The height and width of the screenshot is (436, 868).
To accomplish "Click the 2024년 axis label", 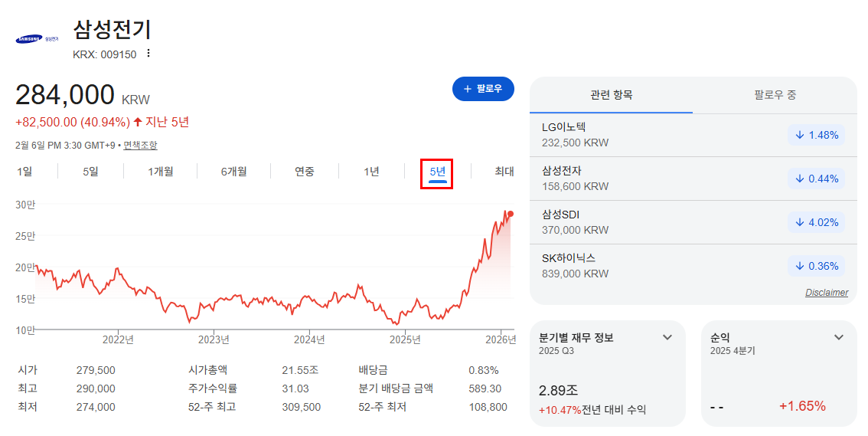I will (309, 339).
